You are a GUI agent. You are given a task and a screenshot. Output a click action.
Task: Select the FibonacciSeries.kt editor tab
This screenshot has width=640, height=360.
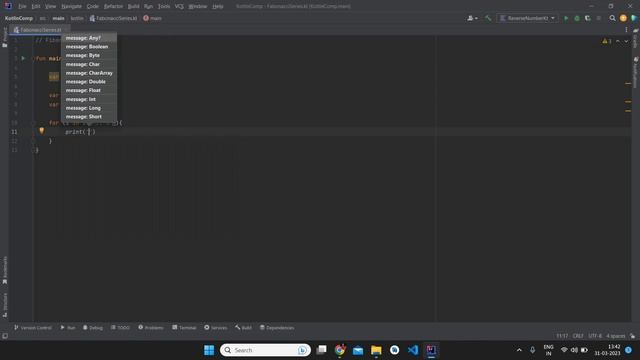[40, 30]
